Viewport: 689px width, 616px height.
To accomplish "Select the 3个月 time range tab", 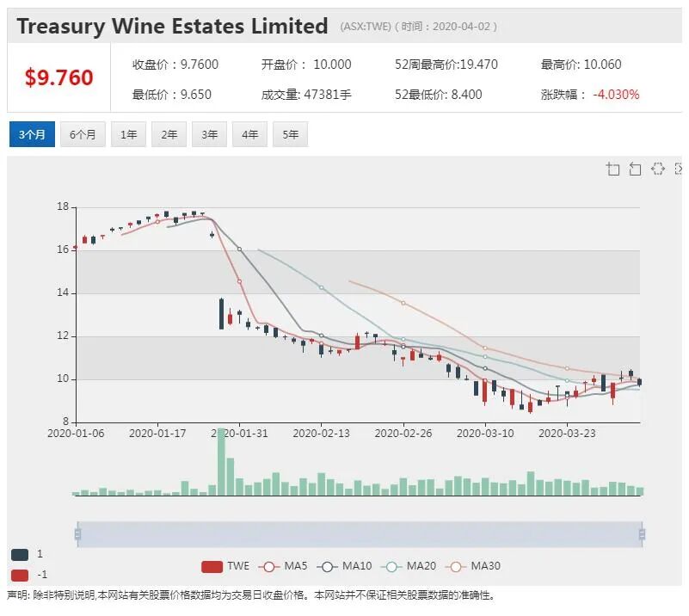I will [32, 134].
